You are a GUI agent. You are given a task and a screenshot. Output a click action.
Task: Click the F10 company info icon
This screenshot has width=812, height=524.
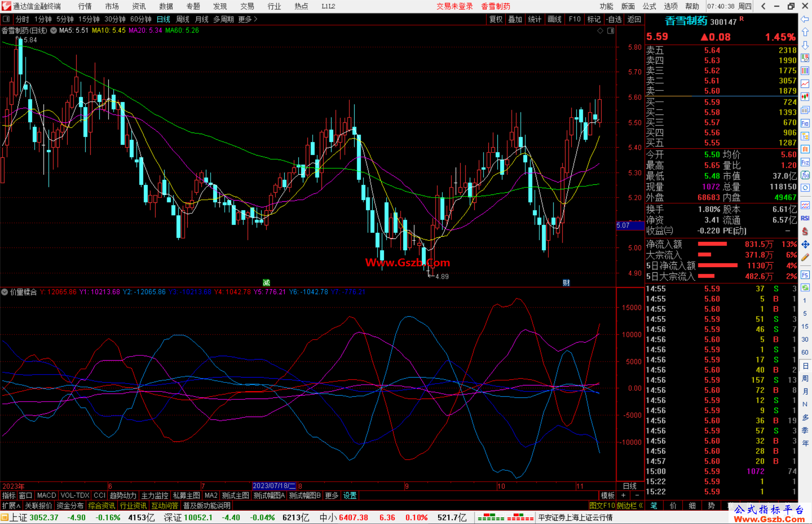pyautogui.click(x=805, y=123)
